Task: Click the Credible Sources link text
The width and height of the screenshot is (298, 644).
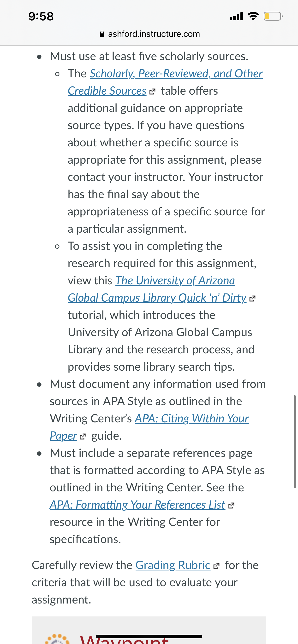Action: [107, 91]
